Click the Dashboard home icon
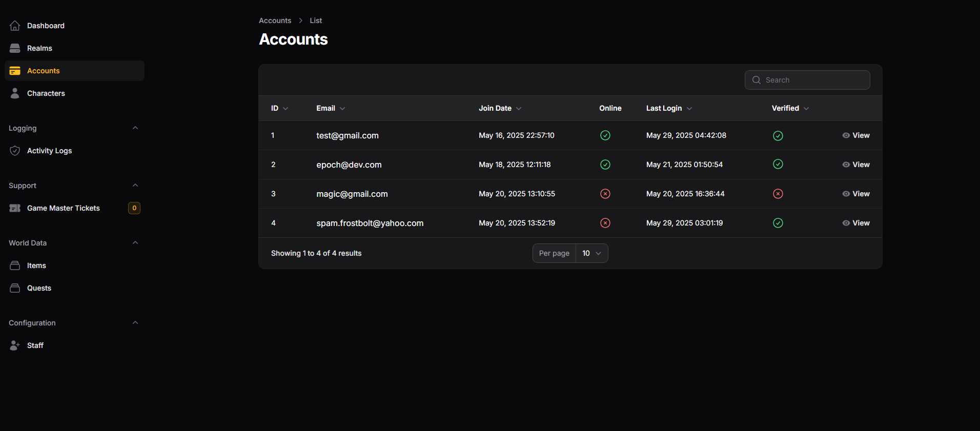The width and height of the screenshot is (980, 431). [x=15, y=26]
